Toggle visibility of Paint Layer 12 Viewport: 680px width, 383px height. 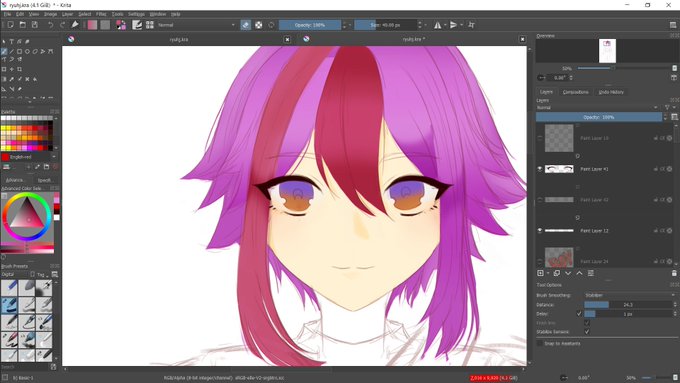(540, 231)
